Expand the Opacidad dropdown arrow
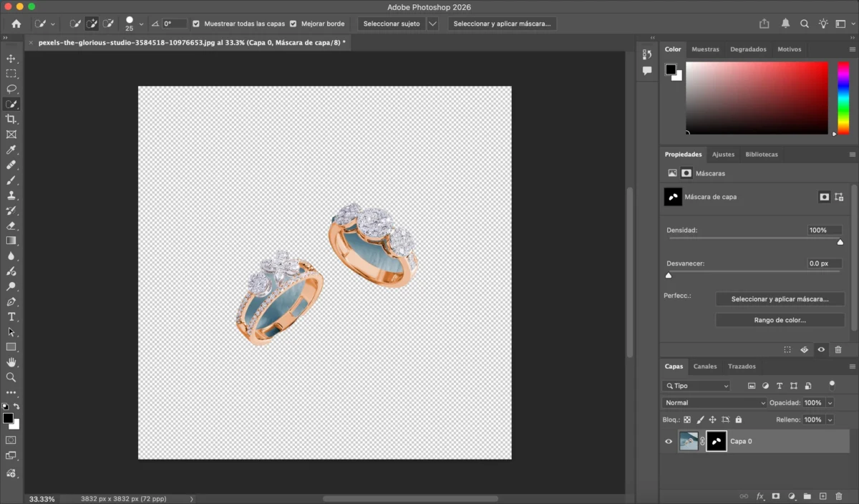 tap(830, 403)
